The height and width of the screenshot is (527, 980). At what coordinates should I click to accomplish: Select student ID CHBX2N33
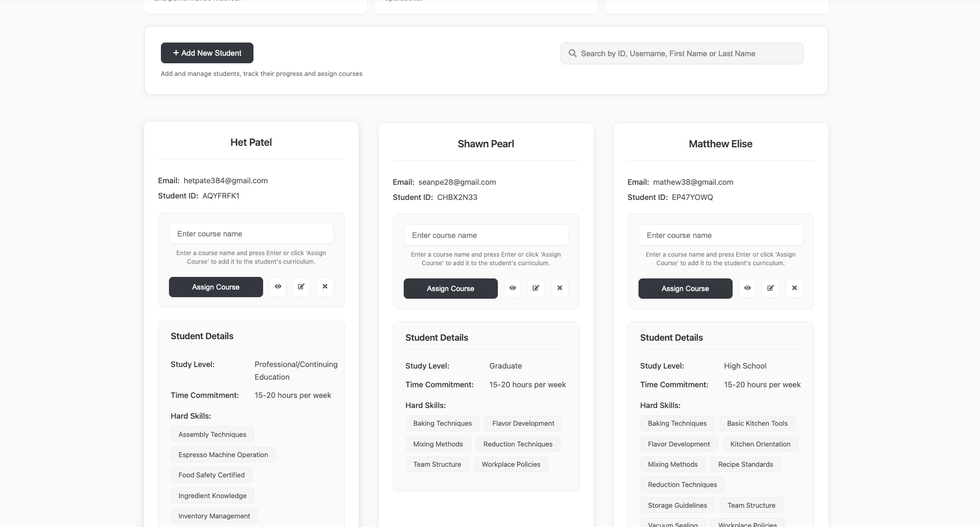[457, 197]
